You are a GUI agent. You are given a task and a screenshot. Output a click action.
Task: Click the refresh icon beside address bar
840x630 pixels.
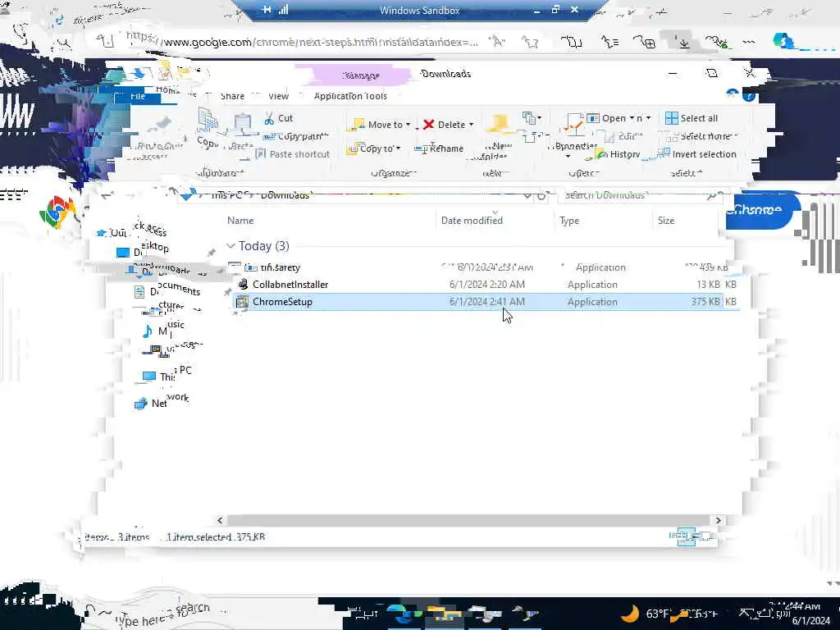click(x=541, y=196)
